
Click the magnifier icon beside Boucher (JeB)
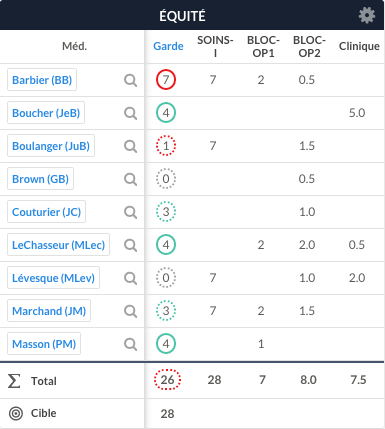point(130,113)
